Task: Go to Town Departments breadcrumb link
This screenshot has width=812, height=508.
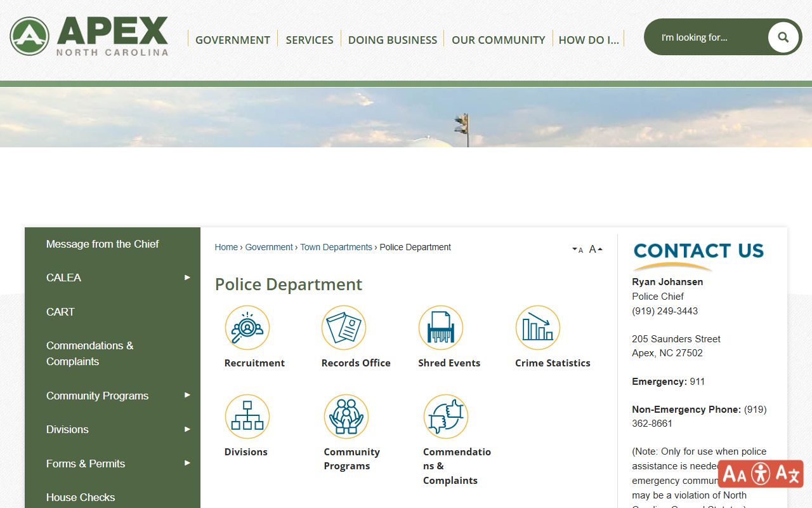Action: (x=336, y=247)
